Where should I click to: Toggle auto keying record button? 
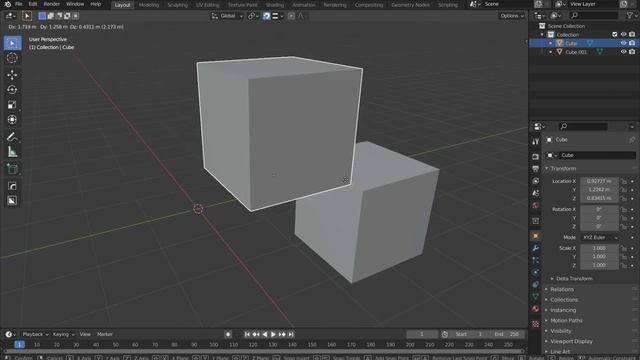(x=228, y=334)
